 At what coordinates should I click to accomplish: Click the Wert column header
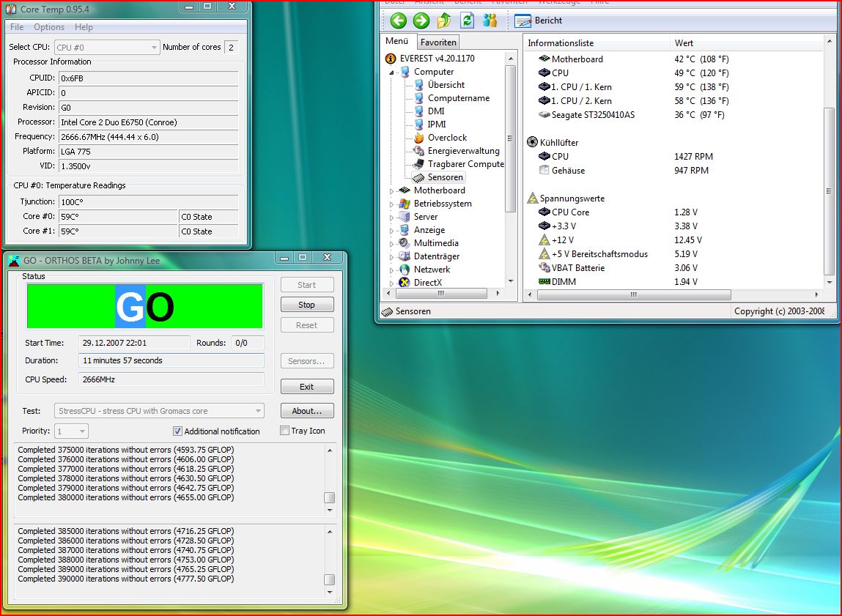[747, 43]
